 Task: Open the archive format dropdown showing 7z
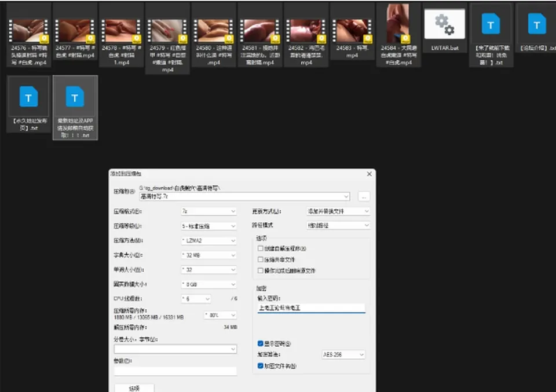pyautogui.click(x=209, y=211)
